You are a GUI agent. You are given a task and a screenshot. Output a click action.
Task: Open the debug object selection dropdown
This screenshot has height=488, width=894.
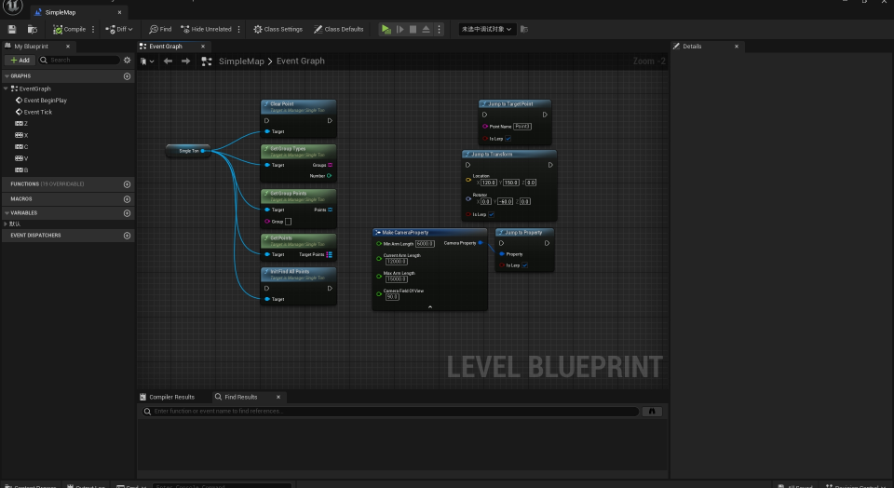click(x=486, y=30)
